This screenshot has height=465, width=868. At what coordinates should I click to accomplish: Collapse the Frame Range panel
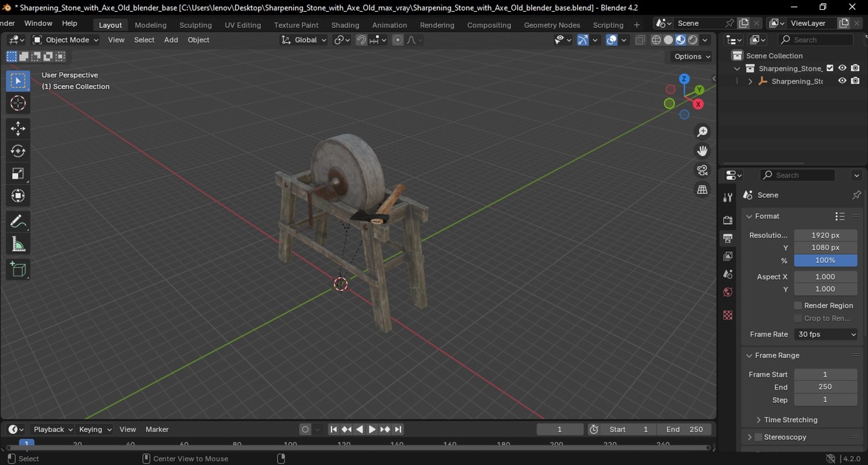(749, 356)
